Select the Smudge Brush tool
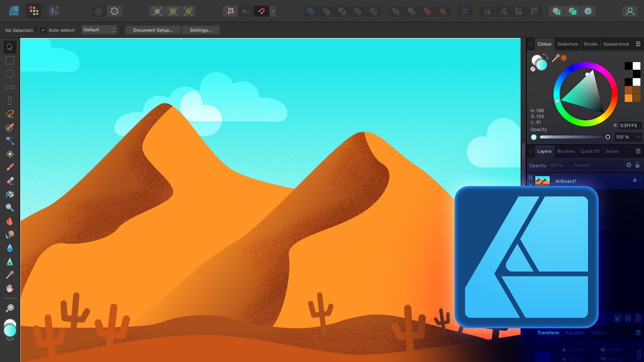Screen dimensions: 644x362 click(x=10, y=235)
